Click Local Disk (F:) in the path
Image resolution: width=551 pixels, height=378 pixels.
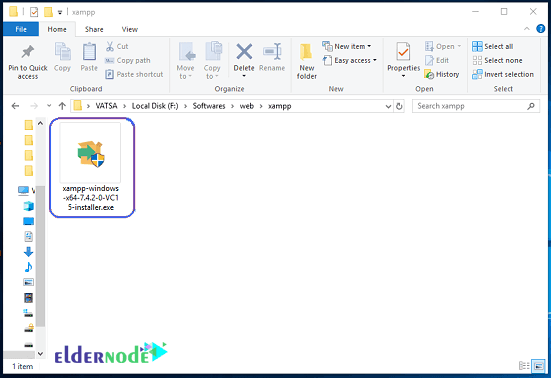point(155,106)
